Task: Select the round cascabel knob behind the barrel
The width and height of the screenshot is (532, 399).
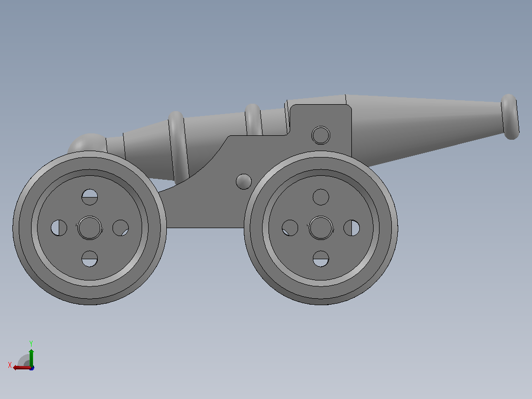Action: (x=87, y=143)
